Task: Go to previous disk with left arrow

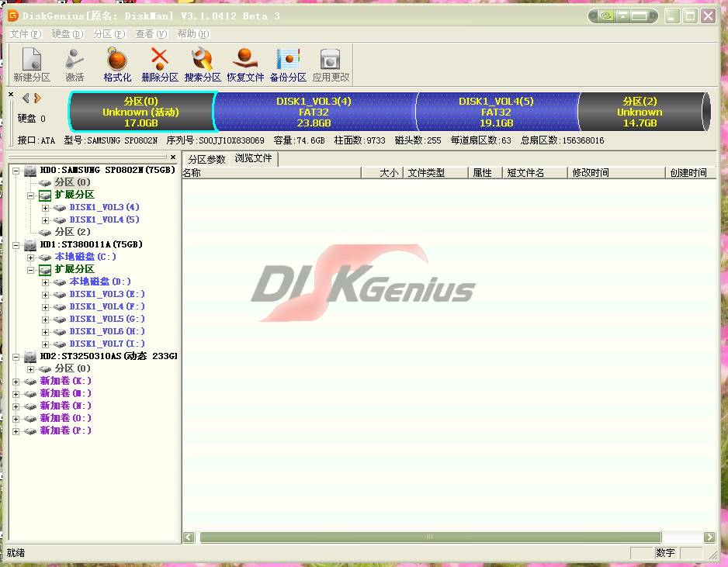Action: coord(26,98)
